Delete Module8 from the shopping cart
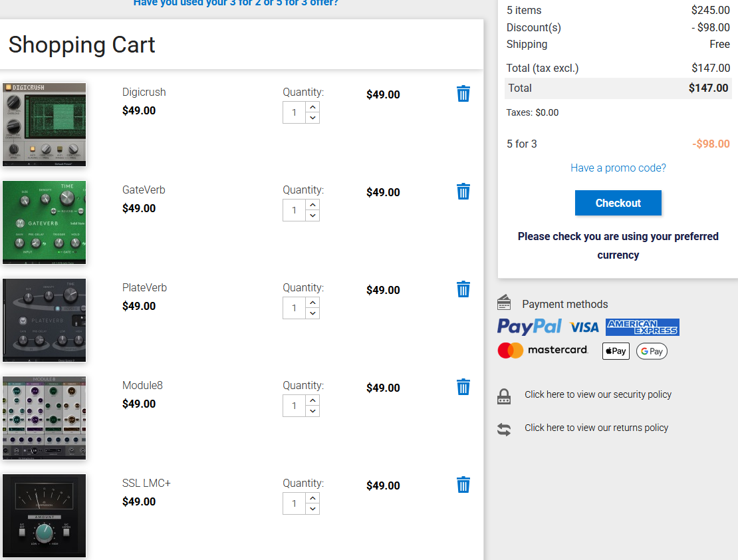The image size is (738, 560). 463,387
